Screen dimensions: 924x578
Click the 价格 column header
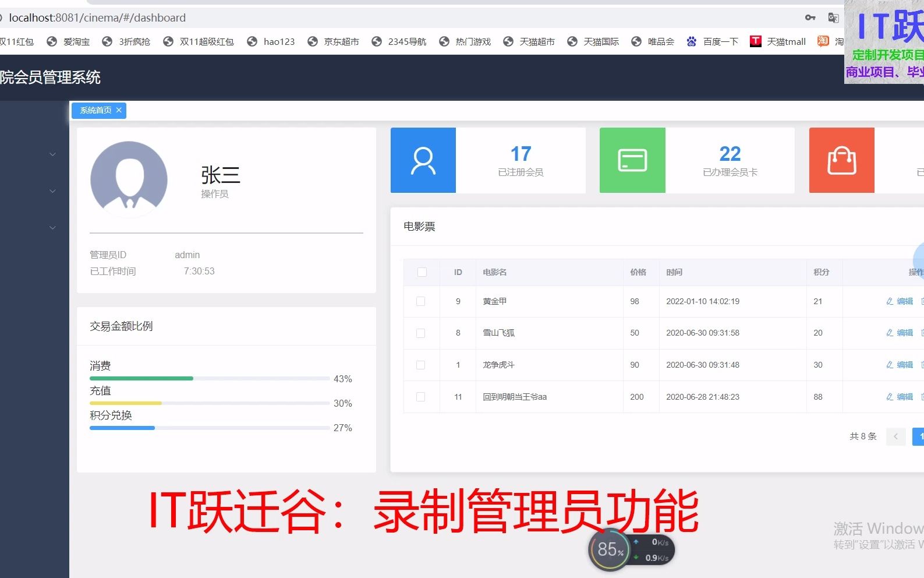638,272
